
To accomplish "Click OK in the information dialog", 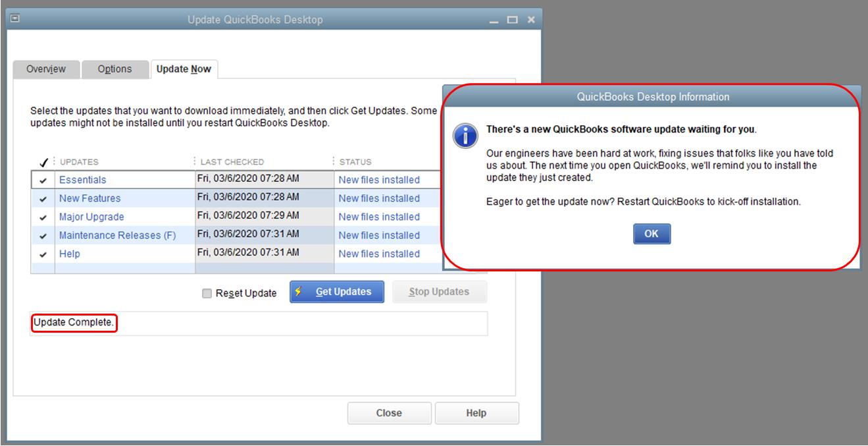I will 651,233.
